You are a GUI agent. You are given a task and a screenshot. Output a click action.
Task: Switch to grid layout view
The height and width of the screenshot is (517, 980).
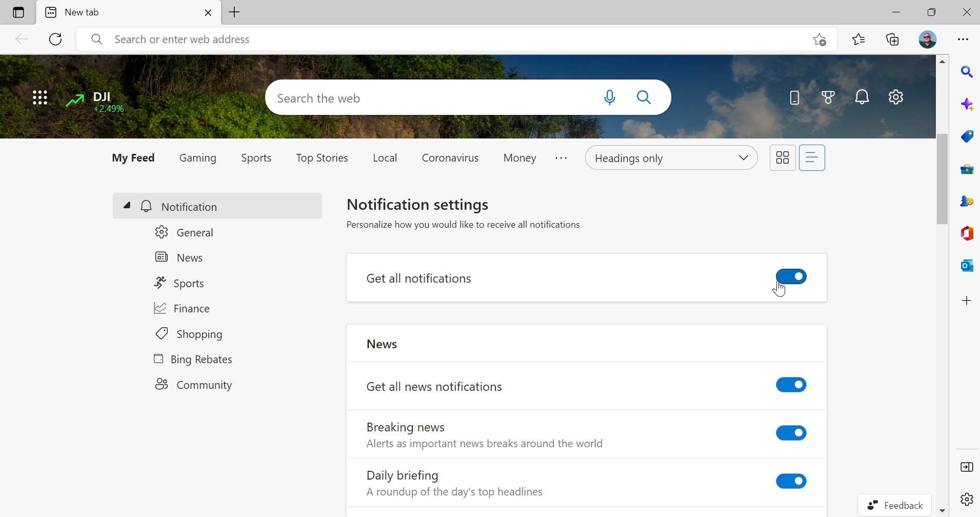point(783,158)
